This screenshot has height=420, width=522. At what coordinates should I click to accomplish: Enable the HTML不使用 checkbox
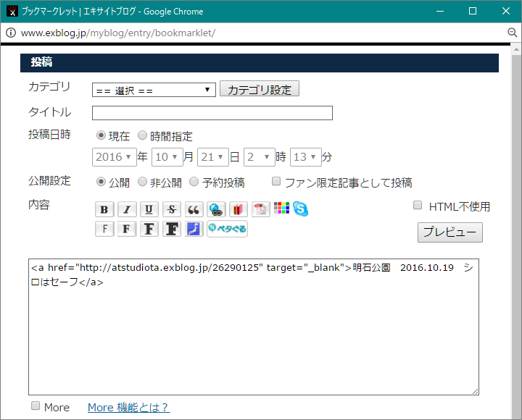(418, 206)
